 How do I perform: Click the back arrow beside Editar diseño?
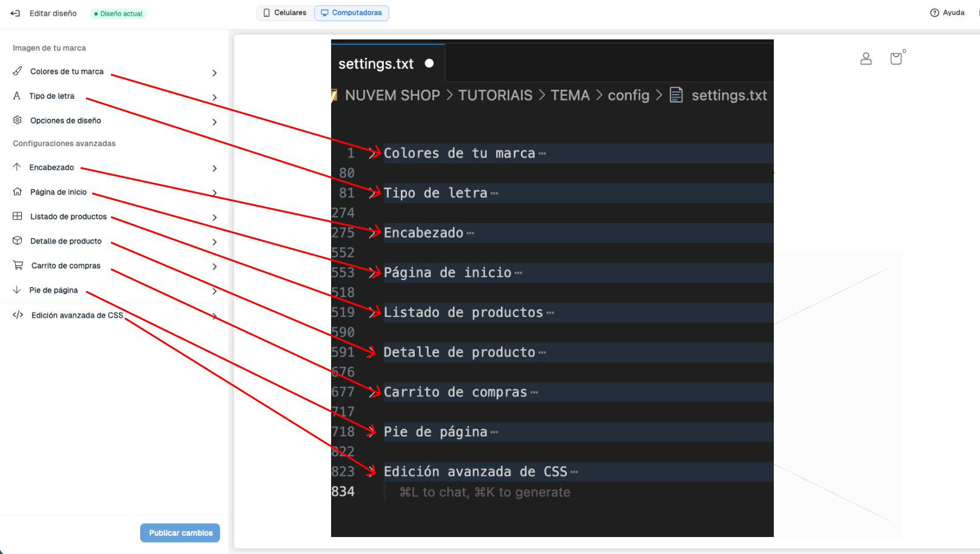(15, 13)
